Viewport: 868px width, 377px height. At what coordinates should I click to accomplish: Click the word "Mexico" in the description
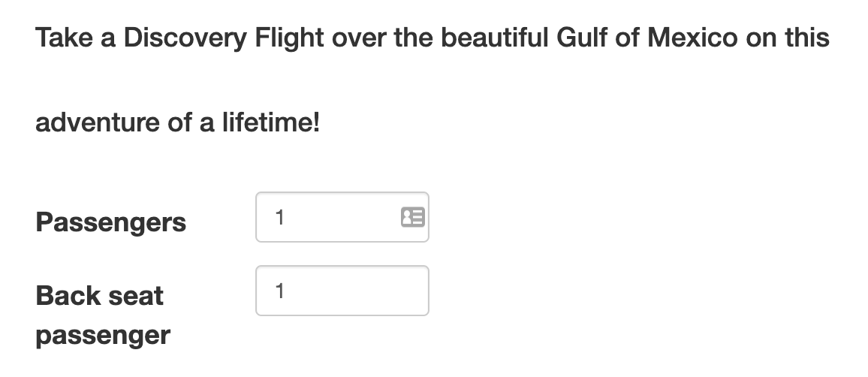(x=692, y=38)
